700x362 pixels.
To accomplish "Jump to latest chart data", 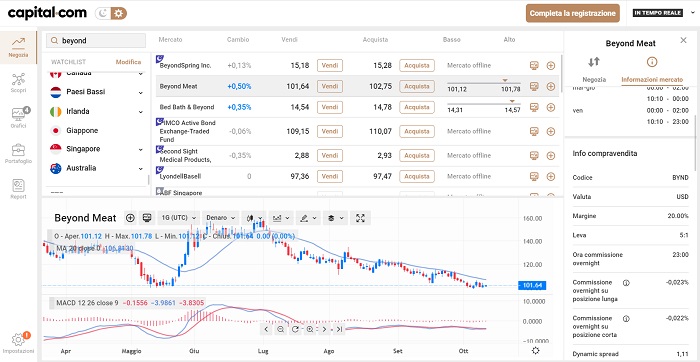I will point(339,329).
